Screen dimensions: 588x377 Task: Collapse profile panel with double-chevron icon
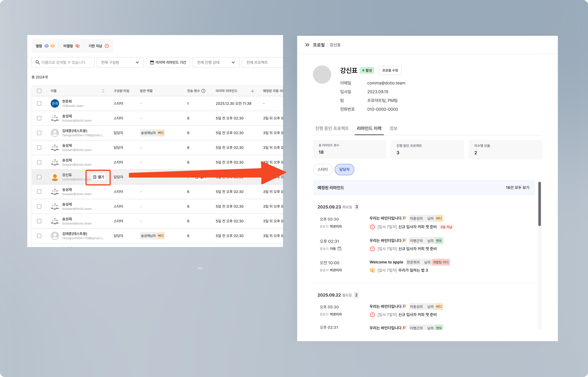pyautogui.click(x=307, y=45)
